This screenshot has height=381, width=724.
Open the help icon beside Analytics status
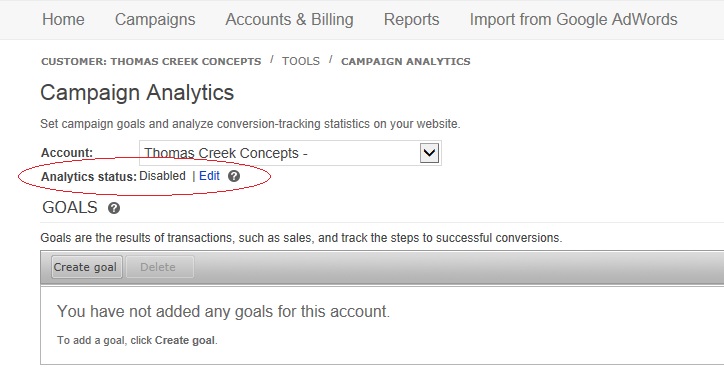pyautogui.click(x=234, y=176)
